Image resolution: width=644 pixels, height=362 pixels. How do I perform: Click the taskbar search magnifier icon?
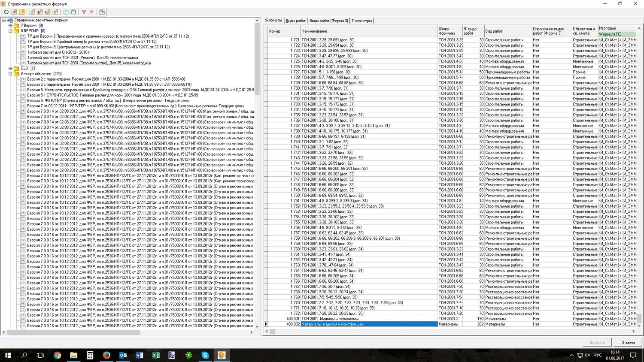point(24,355)
